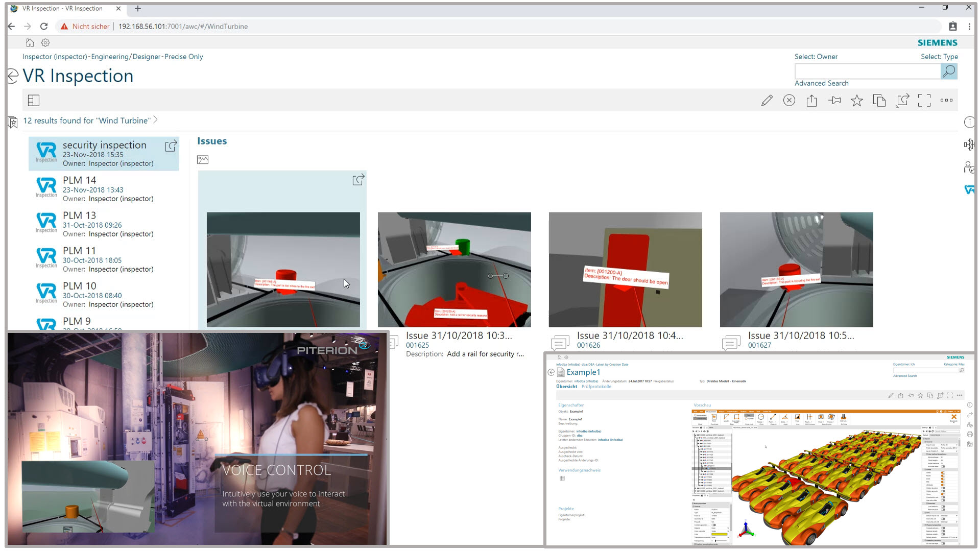Expand the chevron after "Wind Turbine" results

coord(156,120)
